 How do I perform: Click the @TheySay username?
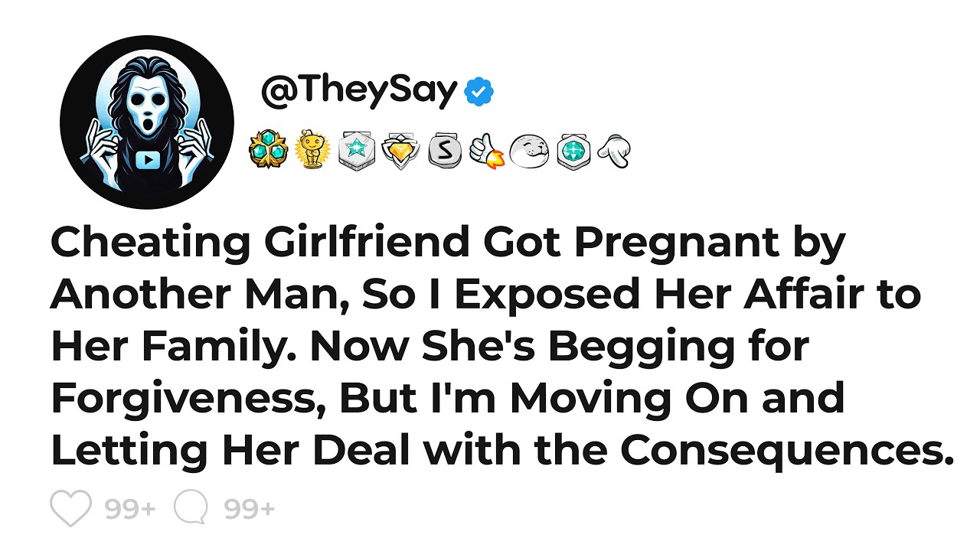[x=360, y=92]
